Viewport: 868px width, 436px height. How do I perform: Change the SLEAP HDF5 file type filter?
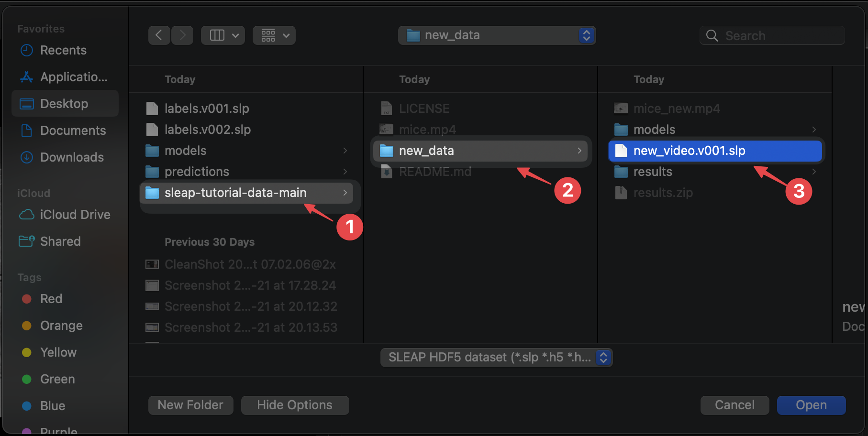[496, 358]
